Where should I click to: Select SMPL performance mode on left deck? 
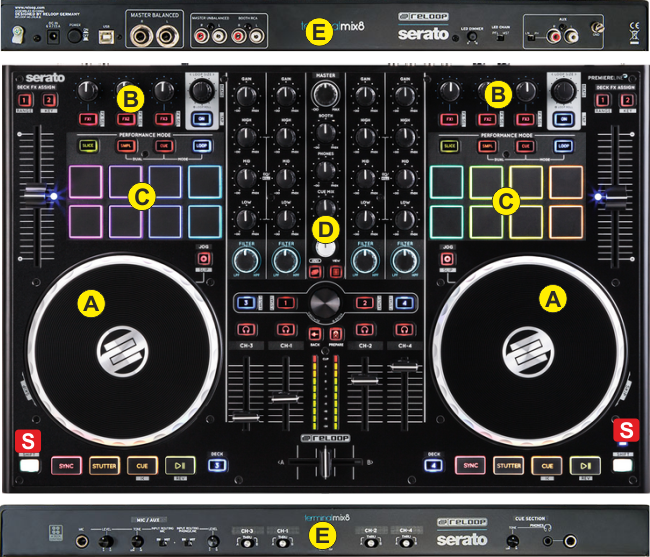(x=126, y=145)
